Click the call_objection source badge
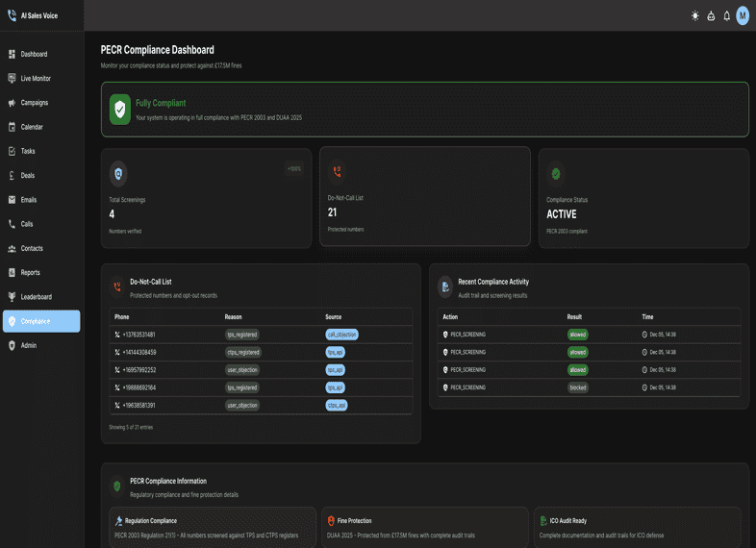The width and height of the screenshot is (756, 548). (341, 335)
